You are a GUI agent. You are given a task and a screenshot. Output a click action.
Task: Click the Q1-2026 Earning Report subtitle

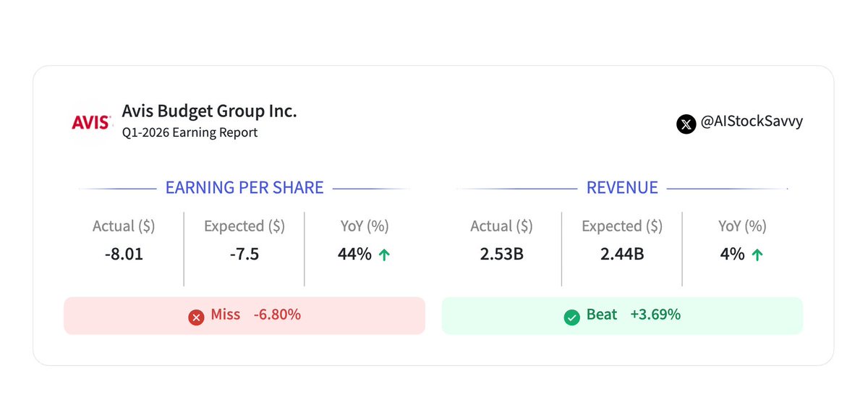(190, 133)
